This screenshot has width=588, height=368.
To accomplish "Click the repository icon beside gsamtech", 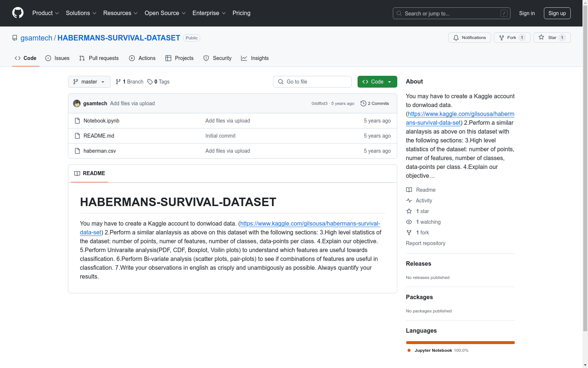I will coord(15,38).
